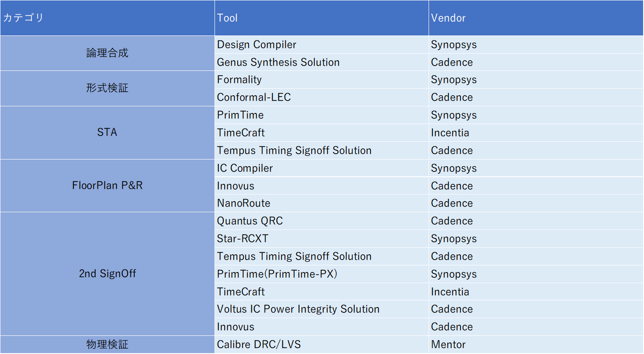
Task: Select the 論理合成 category cell
Action: (x=107, y=53)
